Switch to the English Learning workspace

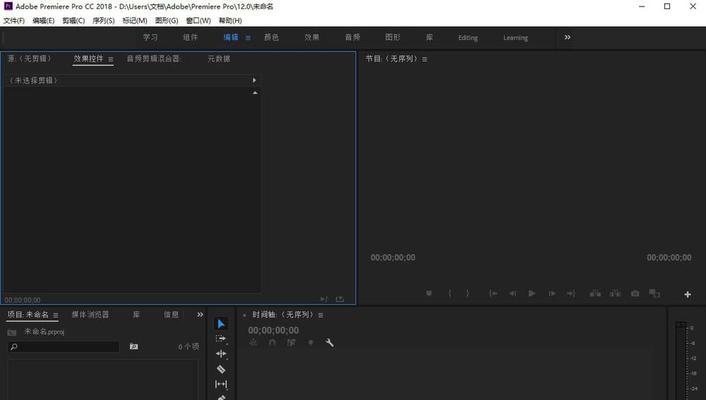click(516, 38)
